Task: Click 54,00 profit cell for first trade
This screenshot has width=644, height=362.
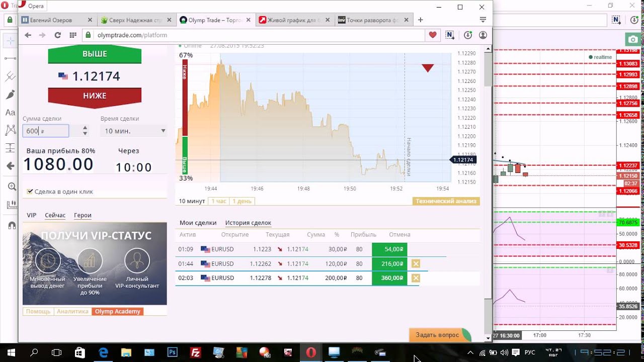Action: (389, 249)
